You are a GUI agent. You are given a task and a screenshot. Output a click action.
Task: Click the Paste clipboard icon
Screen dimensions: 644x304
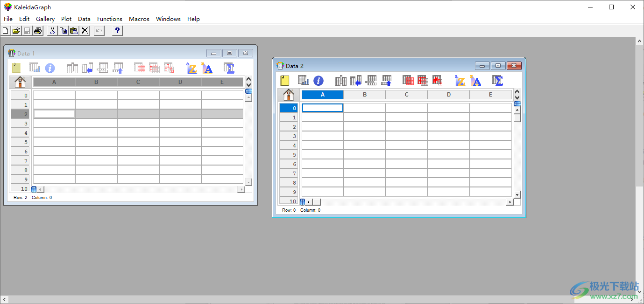(x=74, y=31)
